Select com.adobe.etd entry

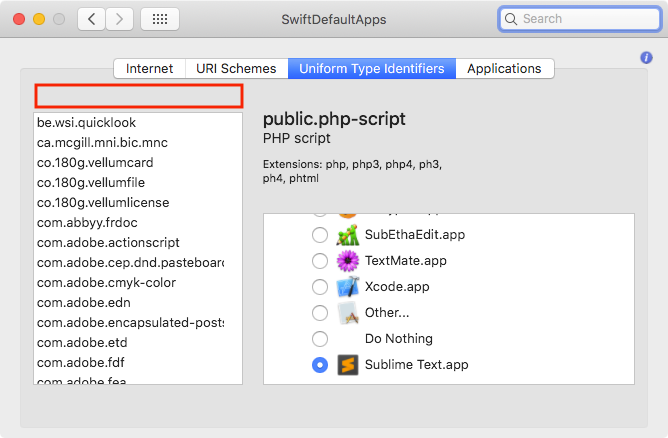tap(138, 343)
